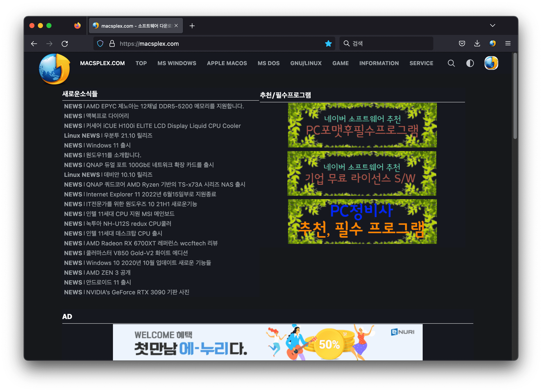Click 기업 무료 라이선스 S/W banner
This screenshot has height=392, width=542.
(x=362, y=173)
